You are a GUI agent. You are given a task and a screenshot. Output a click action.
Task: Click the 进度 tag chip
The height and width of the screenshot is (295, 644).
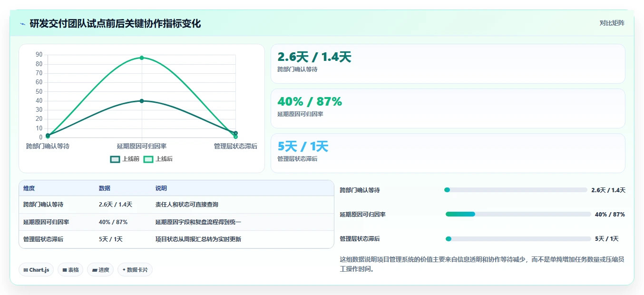pyautogui.click(x=100, y=270)
